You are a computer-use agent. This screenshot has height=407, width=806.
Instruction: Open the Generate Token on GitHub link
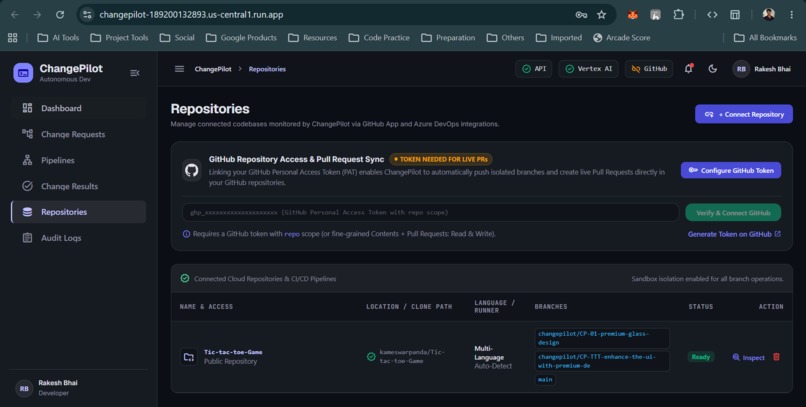click(x=734, y=234)
